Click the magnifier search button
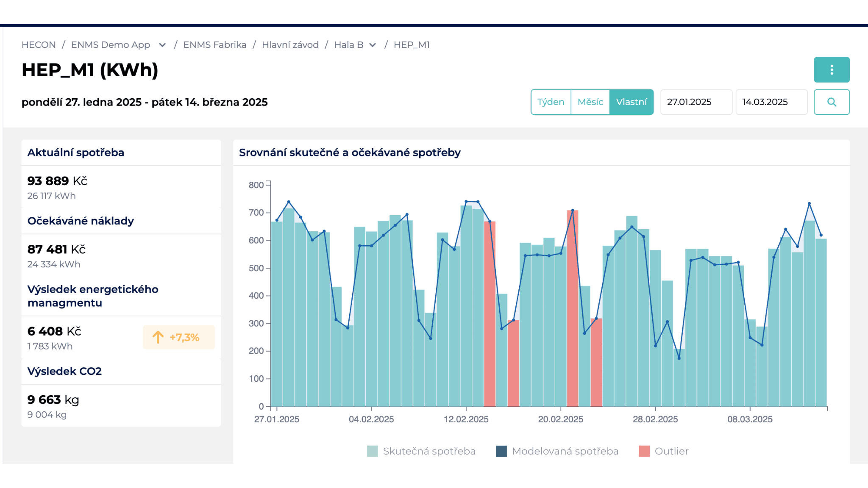The width and height of the screenshot is (868, 488). point(832,102)
